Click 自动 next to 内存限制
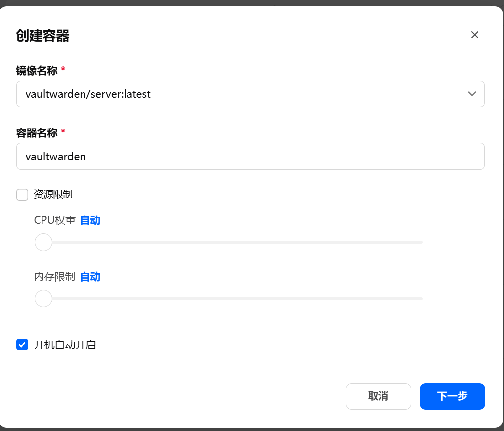Viewport: 504px width, 431px height. point(90,277)
